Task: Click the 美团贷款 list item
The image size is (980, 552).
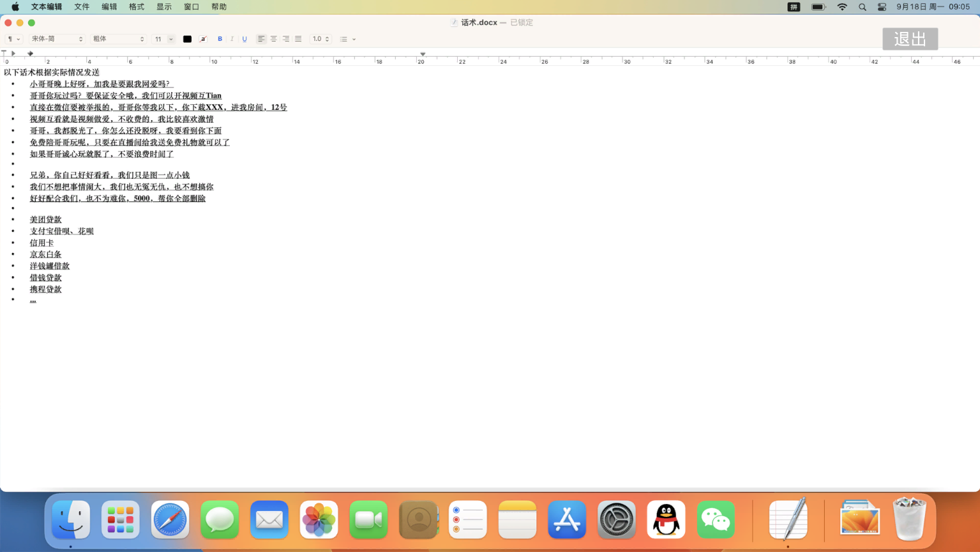Action: [x=46, y=220]
